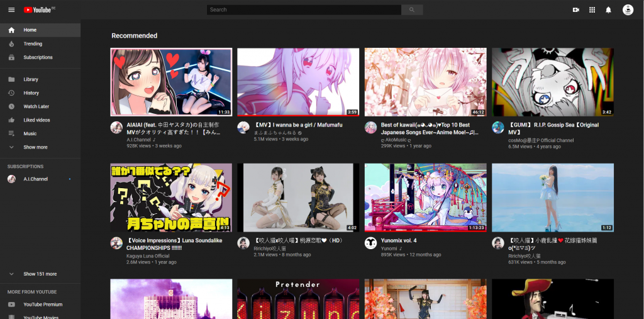Open the Pretender thumbnail with nixie tubes
The width and height of the screenshot is (644, 319).
(x=298, y=299)
